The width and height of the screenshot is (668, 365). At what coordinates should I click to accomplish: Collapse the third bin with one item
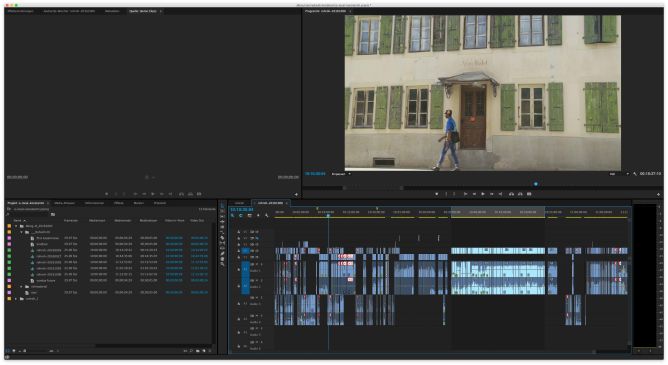(22, 287)
